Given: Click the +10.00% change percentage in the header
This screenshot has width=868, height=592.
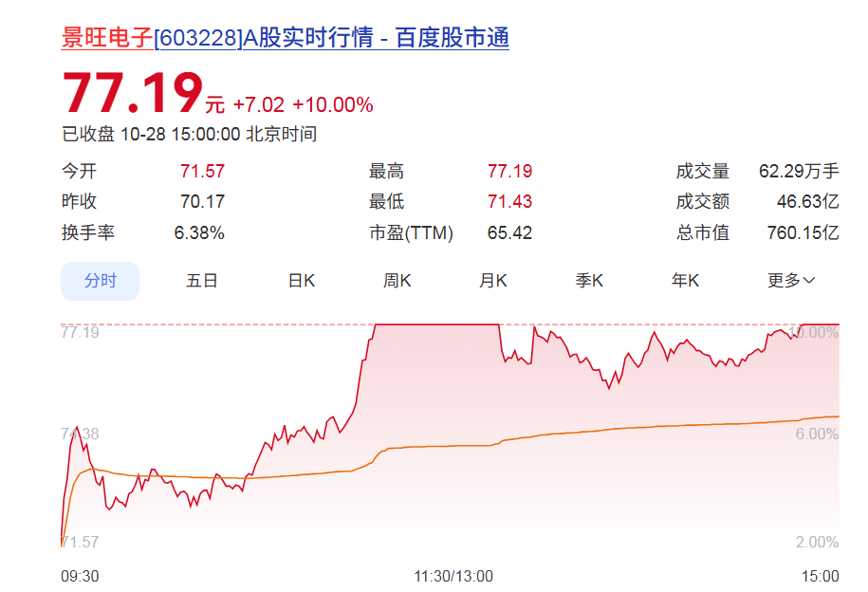Looking at the screenshot, I should click(x=332, y=105).
